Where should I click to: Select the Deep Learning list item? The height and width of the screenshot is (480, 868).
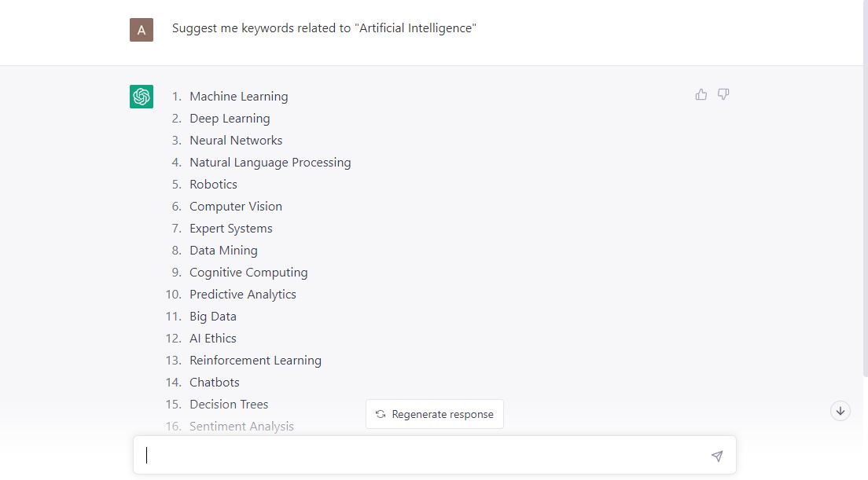click(230, 118)
